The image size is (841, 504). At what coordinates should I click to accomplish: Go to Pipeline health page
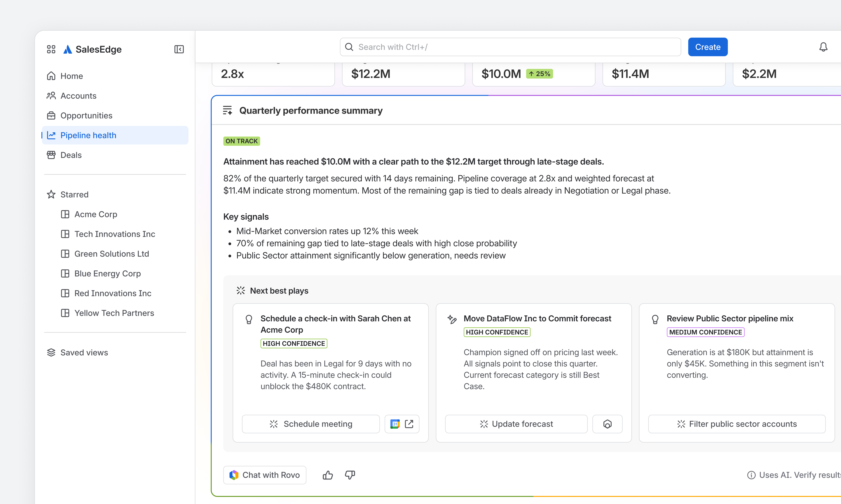(88, 135)
